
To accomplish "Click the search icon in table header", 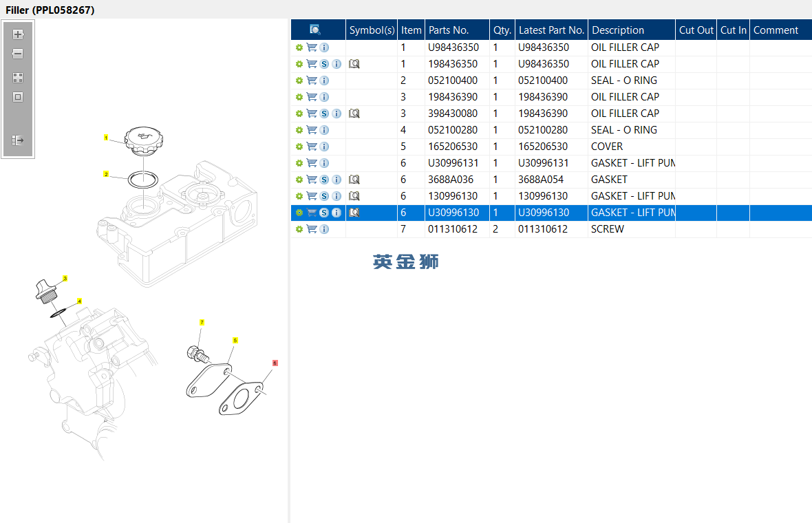I will pyautogui.click(x=315, y=30).
